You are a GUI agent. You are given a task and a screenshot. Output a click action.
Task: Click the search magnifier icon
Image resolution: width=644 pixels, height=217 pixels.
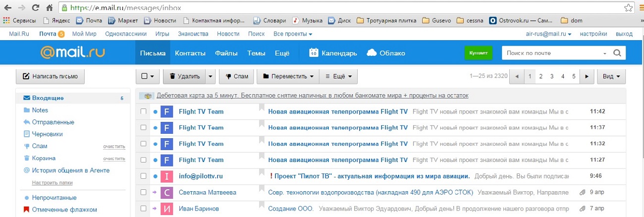[x=617, y=53]
